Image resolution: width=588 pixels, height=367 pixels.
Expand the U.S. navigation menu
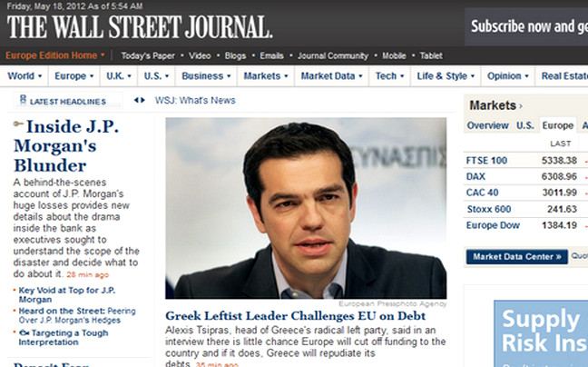(x=156, y=76)
